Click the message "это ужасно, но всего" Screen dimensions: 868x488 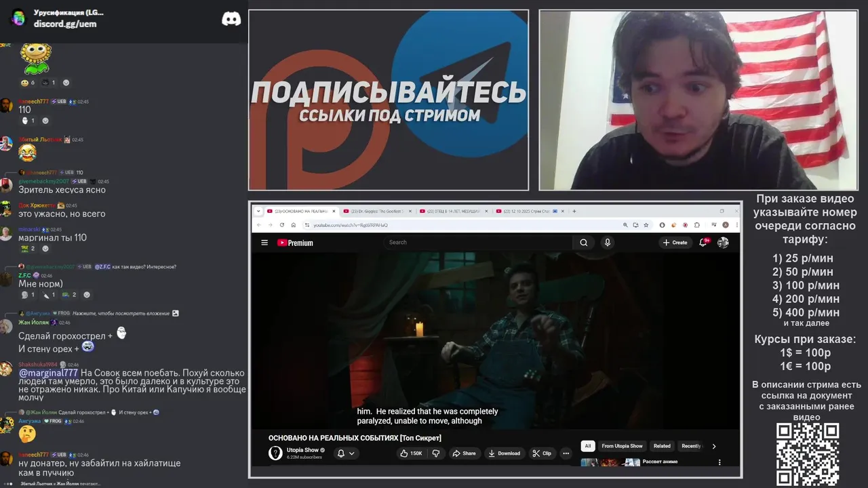[x=62, y=213]
